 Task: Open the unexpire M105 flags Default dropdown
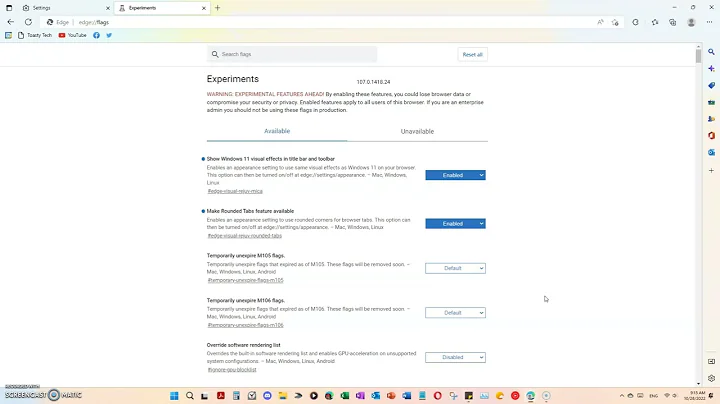[455, 268]
